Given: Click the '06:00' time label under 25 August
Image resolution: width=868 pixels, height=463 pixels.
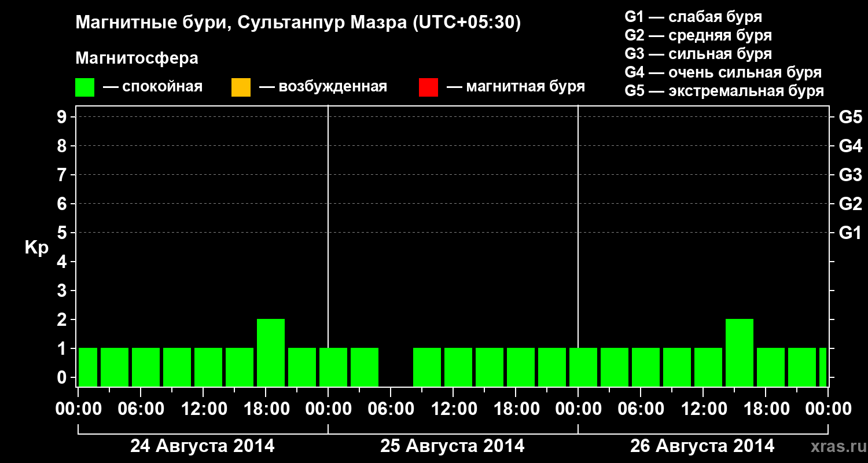Looking at the screenshot, I should pyautogui.click(x=391, y=409).
